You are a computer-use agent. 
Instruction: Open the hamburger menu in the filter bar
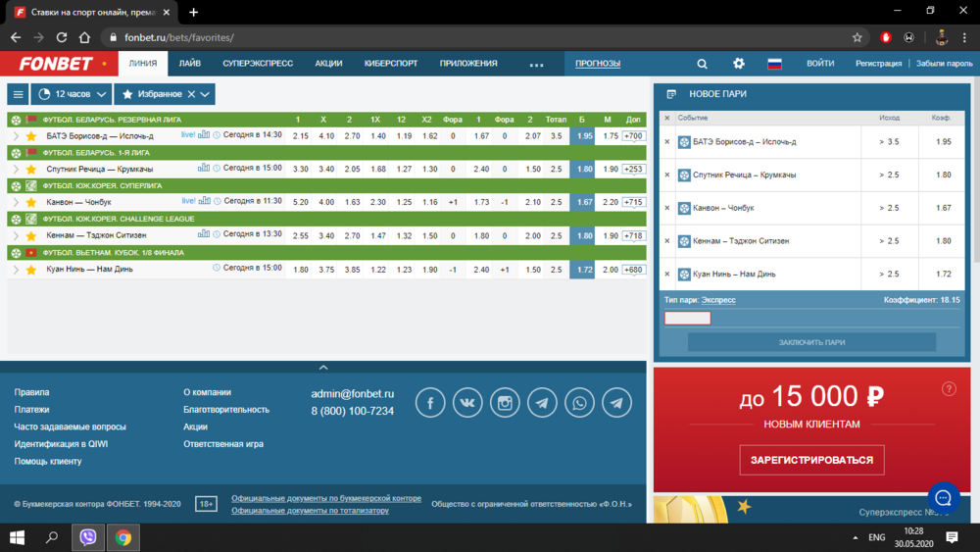(x=18, y=94)
